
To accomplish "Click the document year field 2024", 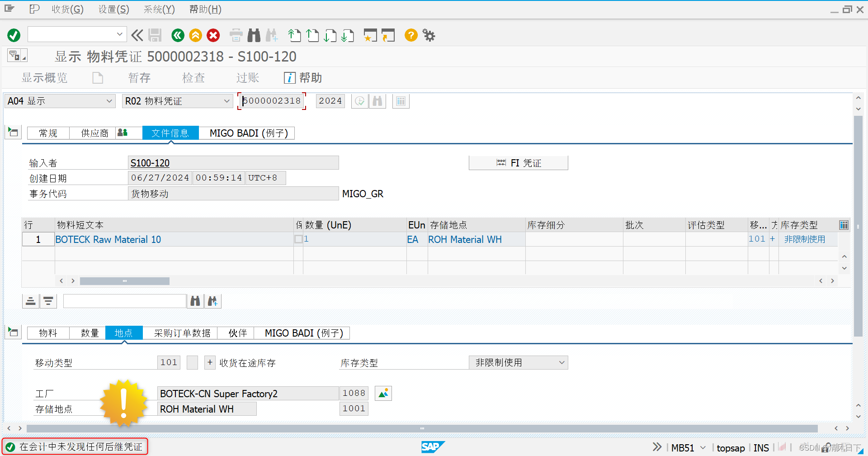I will coord(330,101).
